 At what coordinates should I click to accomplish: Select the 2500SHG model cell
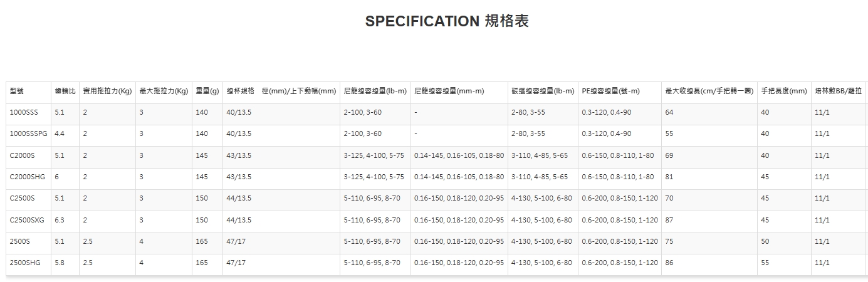coord(25,263)
